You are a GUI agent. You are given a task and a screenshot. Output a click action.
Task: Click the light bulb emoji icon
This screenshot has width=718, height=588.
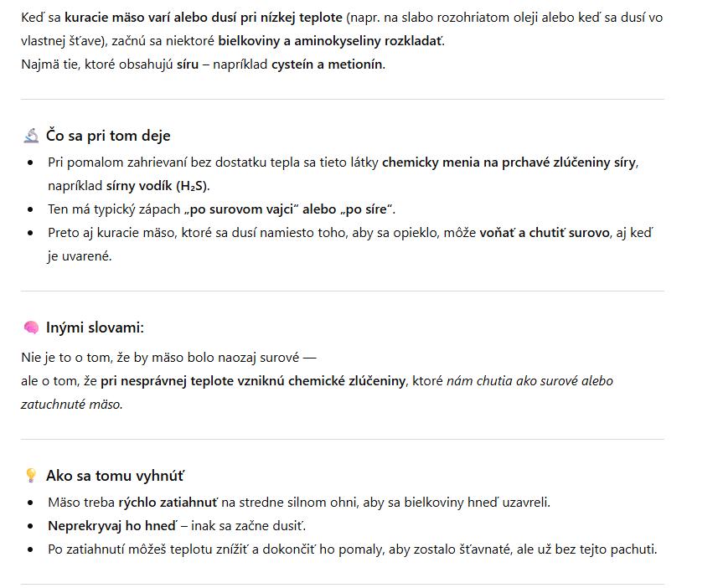tap(31, 476)
